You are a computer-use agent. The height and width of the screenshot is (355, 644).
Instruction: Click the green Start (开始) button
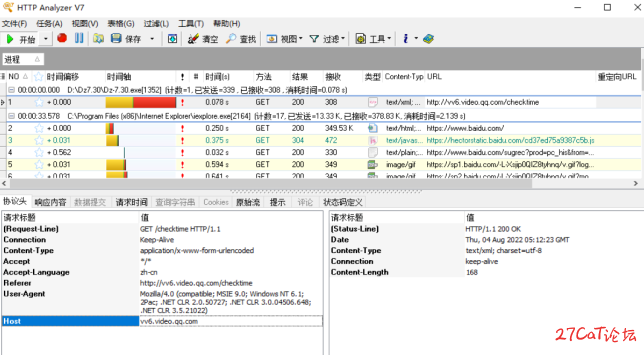[20, 39]
